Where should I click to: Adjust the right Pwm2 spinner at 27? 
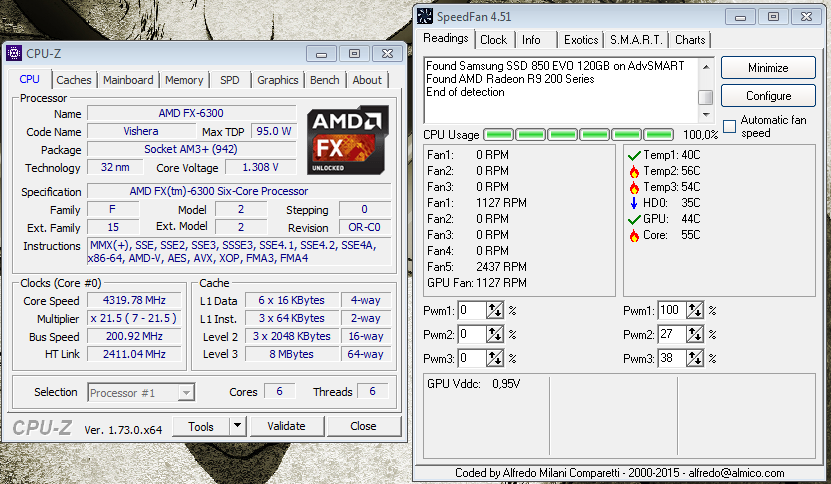click(x=694, y=334)
